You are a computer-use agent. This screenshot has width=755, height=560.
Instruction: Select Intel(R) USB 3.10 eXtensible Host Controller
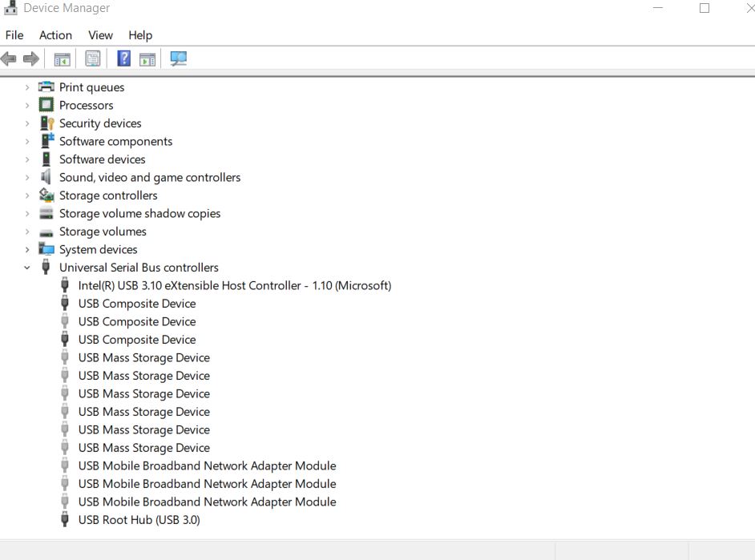tap(235, 286)
